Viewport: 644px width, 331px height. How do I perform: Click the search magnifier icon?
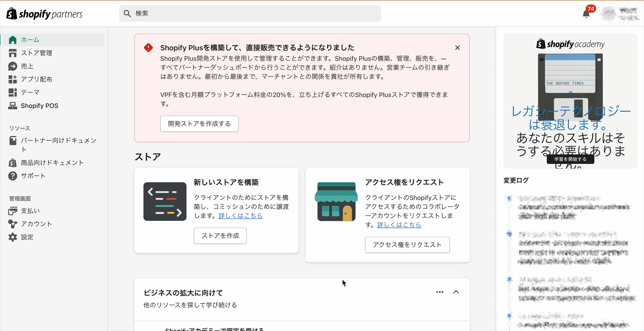pos(127,14)
